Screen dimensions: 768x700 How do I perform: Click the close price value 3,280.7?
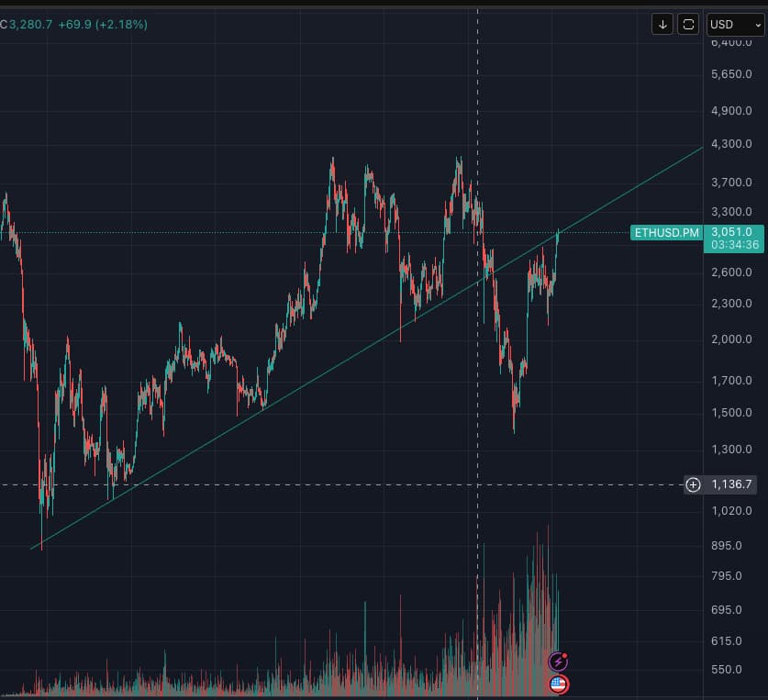(31, 25)
